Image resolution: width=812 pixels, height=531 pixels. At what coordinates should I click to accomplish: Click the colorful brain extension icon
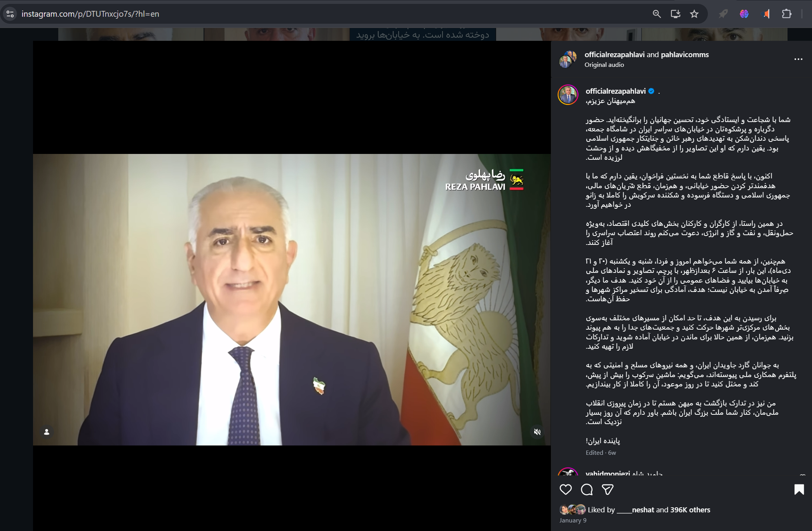[x=744, y=14]
